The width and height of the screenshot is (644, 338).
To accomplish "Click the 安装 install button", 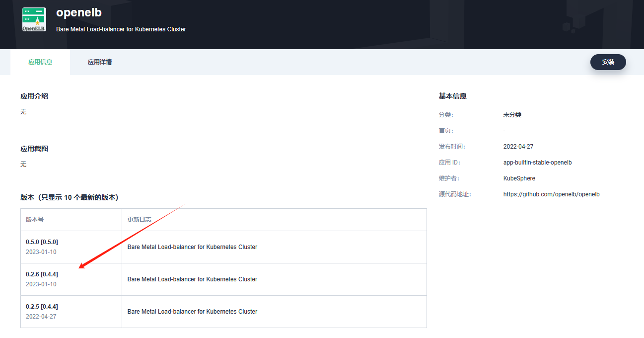I will (608, 62).
